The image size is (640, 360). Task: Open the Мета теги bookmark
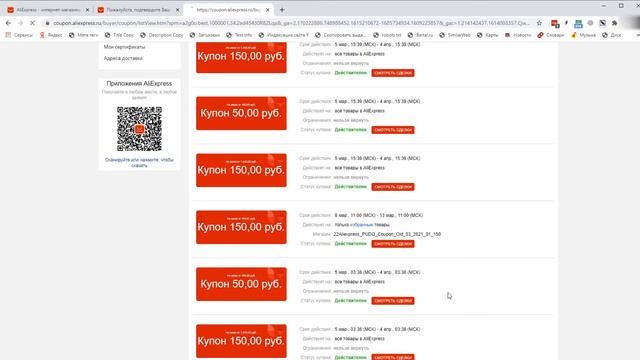coord(84,35)
